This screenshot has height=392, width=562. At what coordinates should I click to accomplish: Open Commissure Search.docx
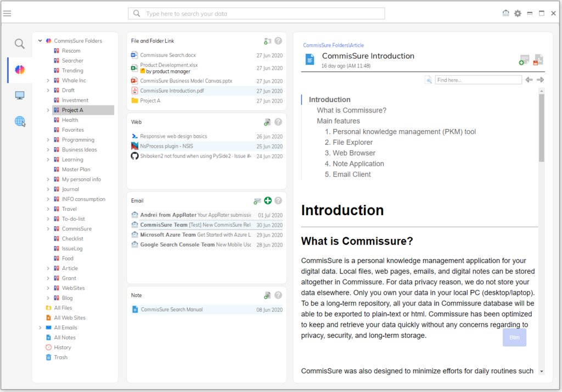(x=168, y=55)
